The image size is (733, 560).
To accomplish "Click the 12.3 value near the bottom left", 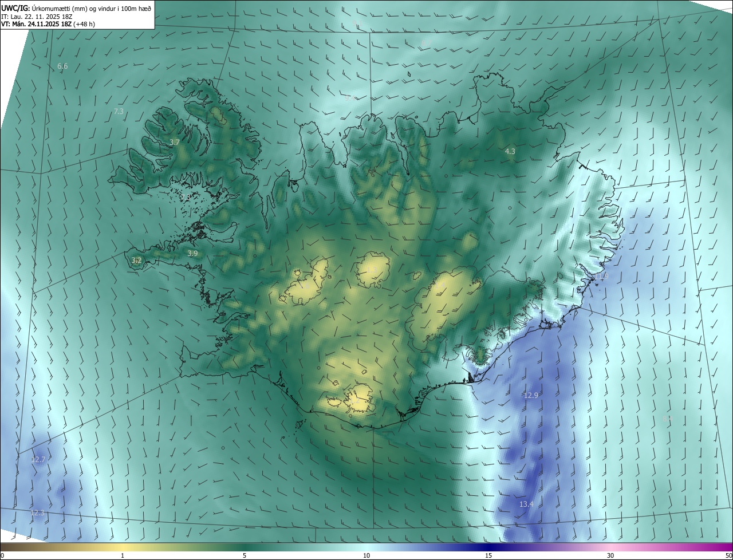I will pyautogui.click(x=37, y=513).
